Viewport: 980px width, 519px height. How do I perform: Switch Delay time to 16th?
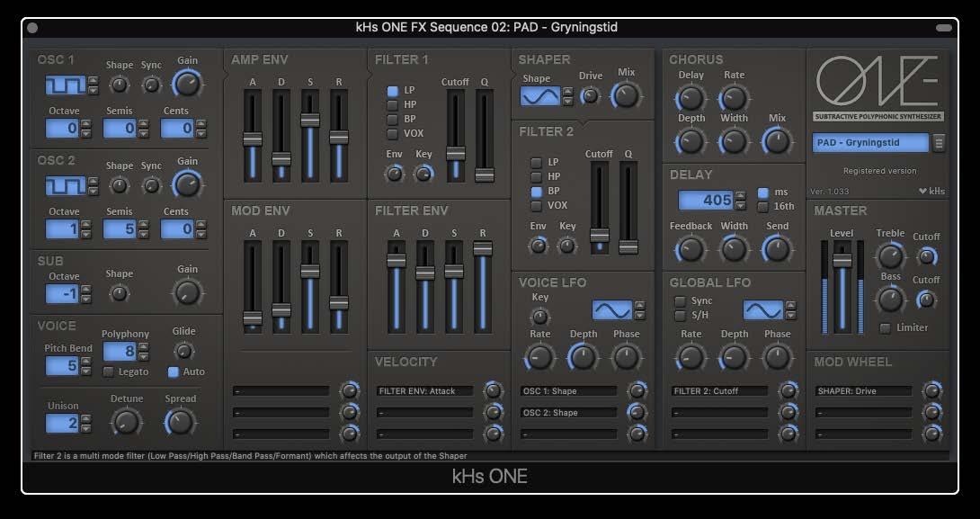(763, 207)
